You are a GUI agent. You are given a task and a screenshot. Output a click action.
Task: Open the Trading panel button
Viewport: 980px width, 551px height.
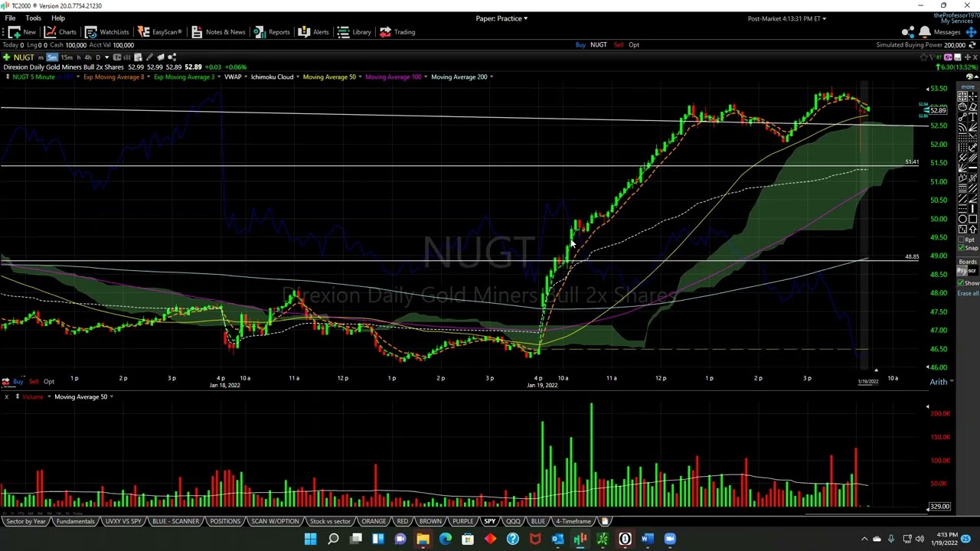click(x=397, y=31)
